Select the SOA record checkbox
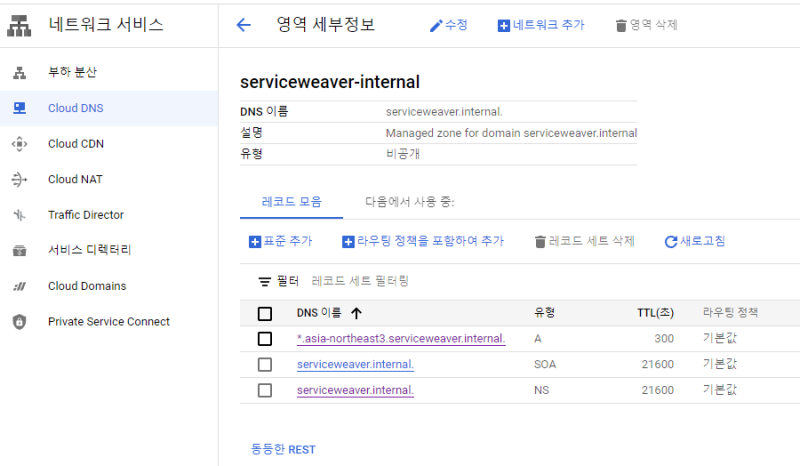The width and height of the screenshot is (800, 466). pyautogui.click(x=265, y=365)
